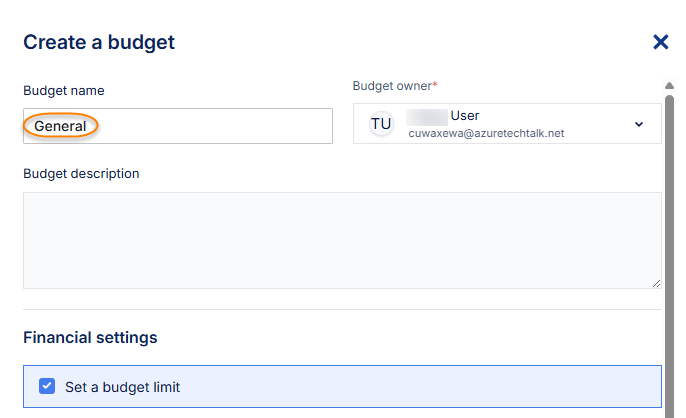Image resolution: width=686 pixels, height=418 pixels.
Task: Click empty space in the budget limit row
Action: (420, 386)
